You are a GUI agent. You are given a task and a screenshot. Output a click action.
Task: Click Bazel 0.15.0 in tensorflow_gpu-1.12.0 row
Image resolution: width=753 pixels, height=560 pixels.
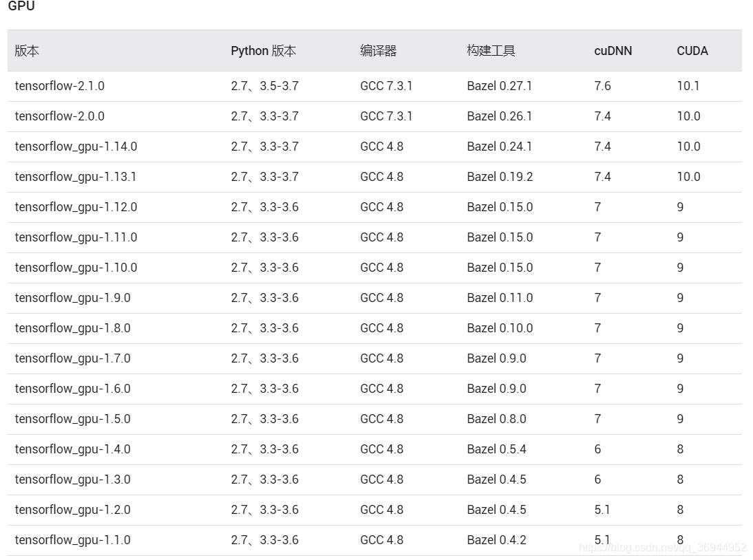[x=500, y=207]
